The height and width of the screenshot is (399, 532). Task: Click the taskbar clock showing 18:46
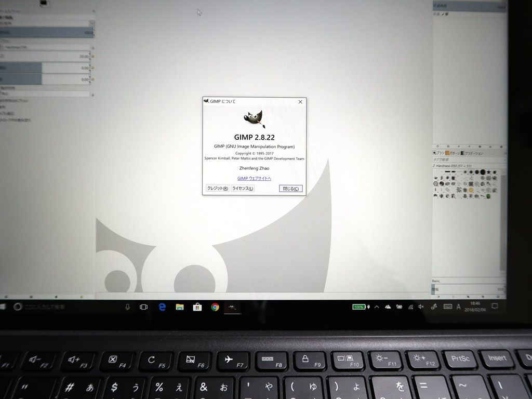475,307
